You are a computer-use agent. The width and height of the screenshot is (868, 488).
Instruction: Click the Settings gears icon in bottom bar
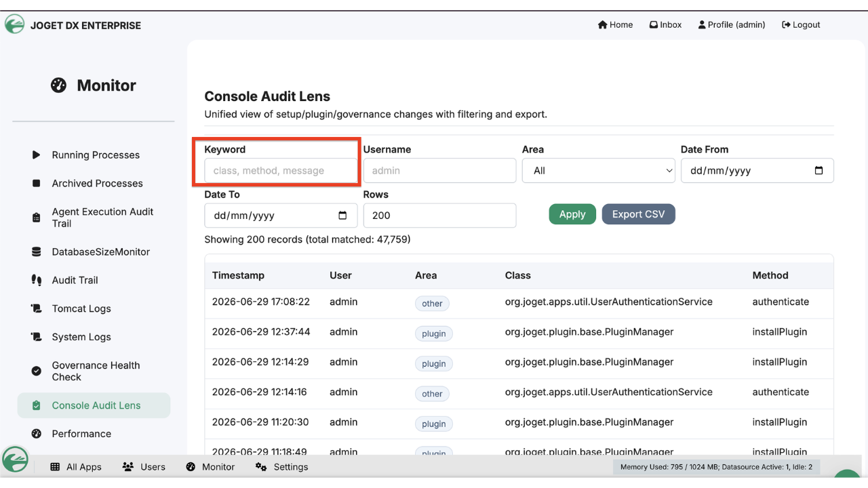click(261, 467)
